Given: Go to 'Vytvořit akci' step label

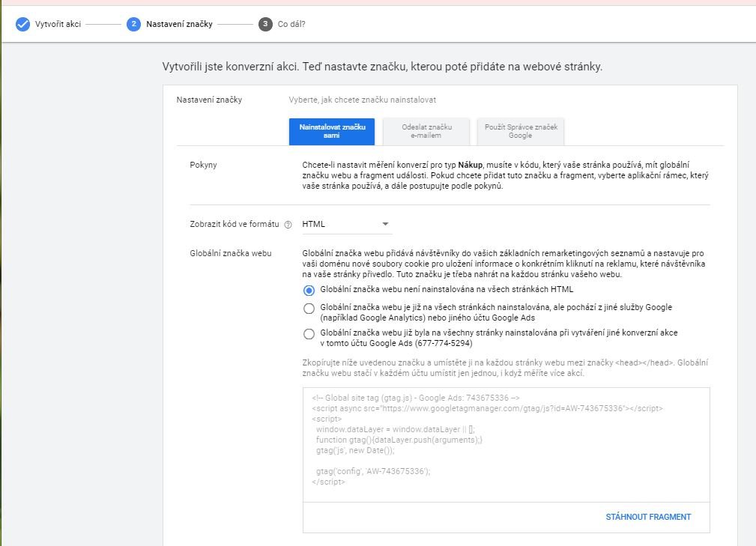Looking at the screenshot, I should click(x=58, y=24).
